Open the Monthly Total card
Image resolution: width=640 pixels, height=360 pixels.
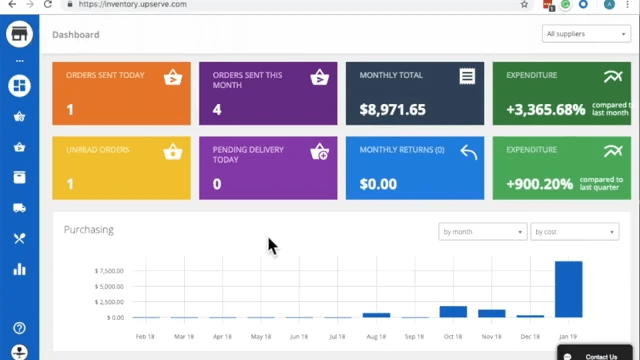[415, 93]
